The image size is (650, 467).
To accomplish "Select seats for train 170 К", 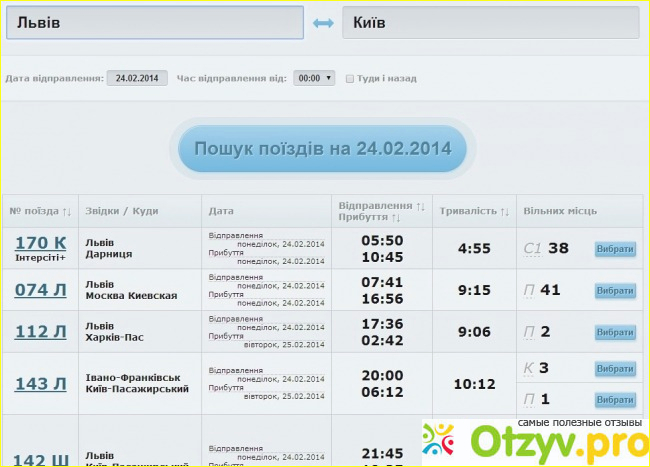I will pyautogui.click(x=614, y=249).
